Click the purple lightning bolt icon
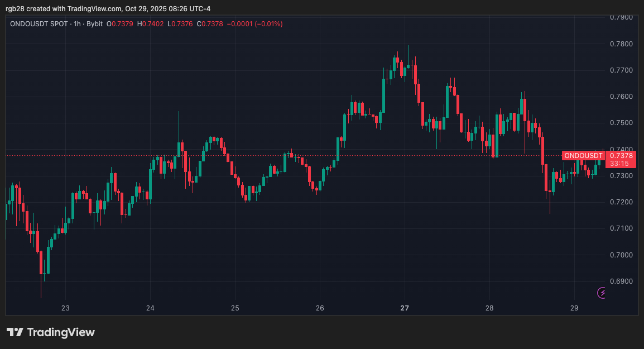This screenshot has height=349, width=644. click(602, 293)
